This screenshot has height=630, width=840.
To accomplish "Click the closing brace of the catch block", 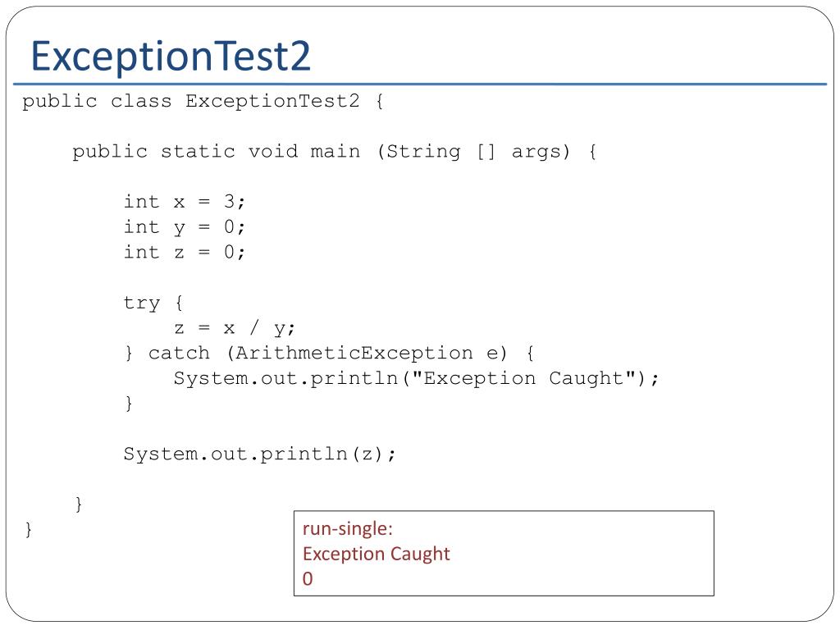I will (x=129, y=403).
